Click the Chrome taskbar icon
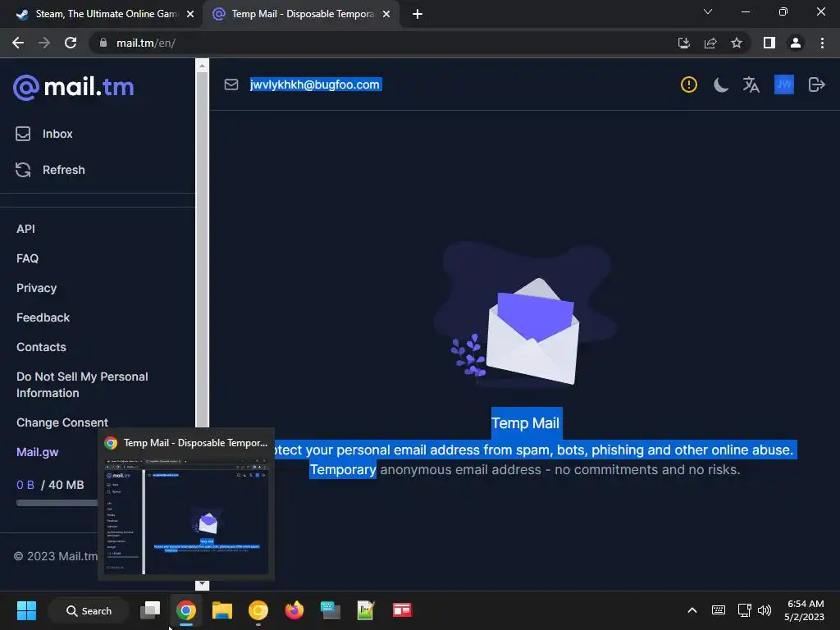The width and height of the screenshot is (840, 630). click(186, 610)
